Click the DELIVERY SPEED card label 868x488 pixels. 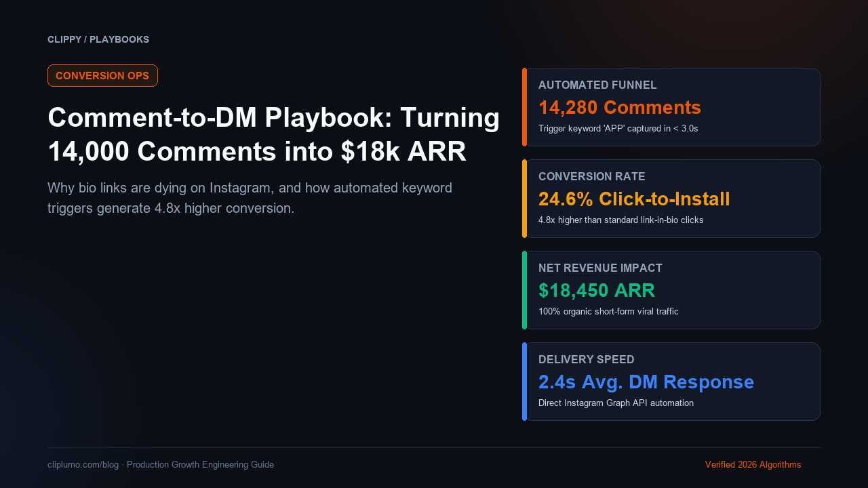click(x=587, y=360)
